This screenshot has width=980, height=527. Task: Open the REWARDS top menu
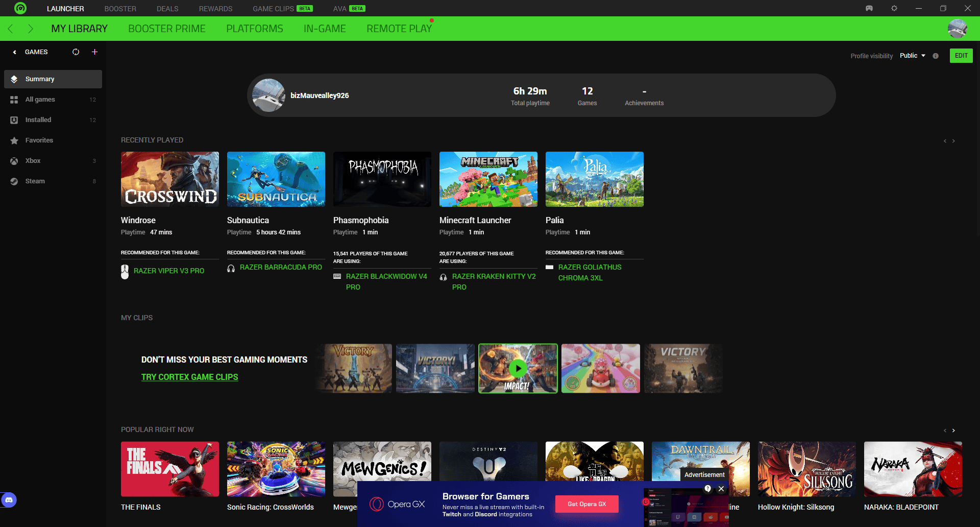tap(215, 9)
